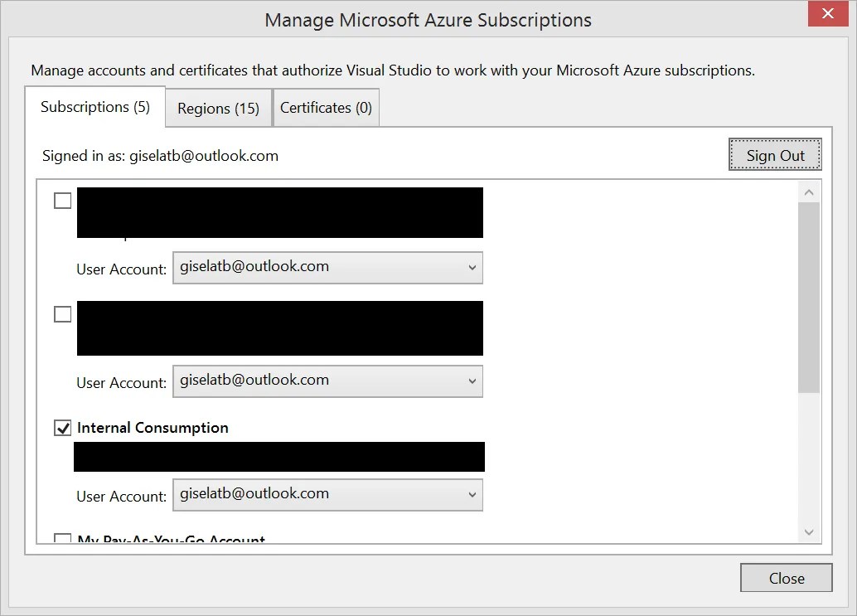This screenshot has height=616, width=857.
Task: Open the second subscription's User Account dropdown
Action: point(328,381)
